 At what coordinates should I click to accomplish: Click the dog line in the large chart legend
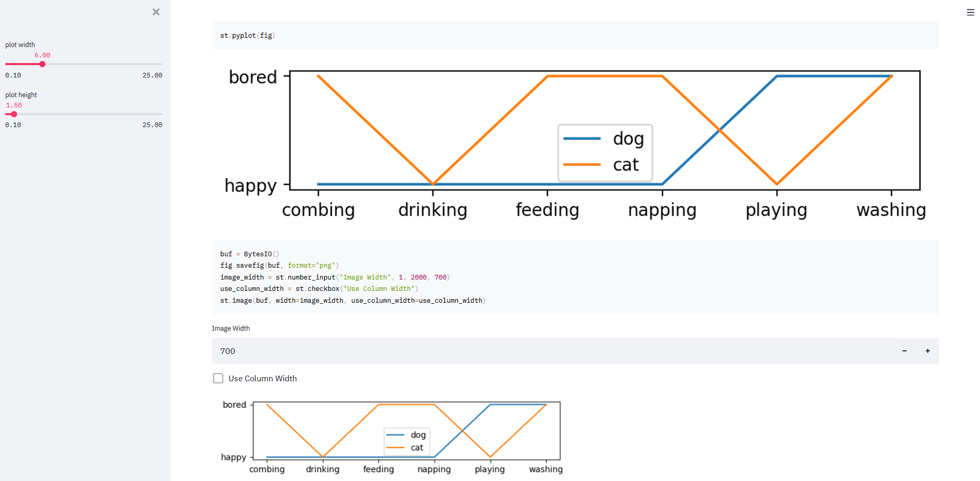tap(583, 138)
